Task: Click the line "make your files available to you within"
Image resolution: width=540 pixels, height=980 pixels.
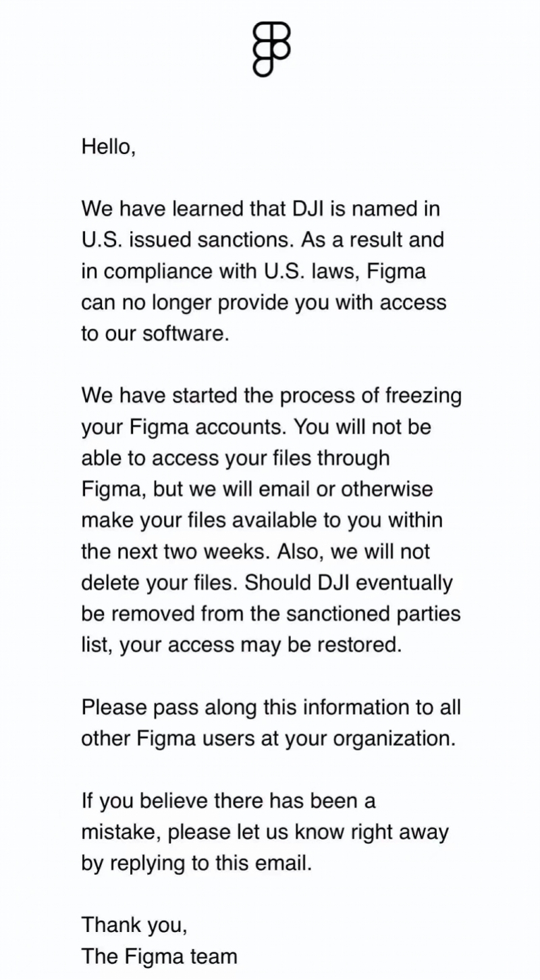Action: coord(262,520)
